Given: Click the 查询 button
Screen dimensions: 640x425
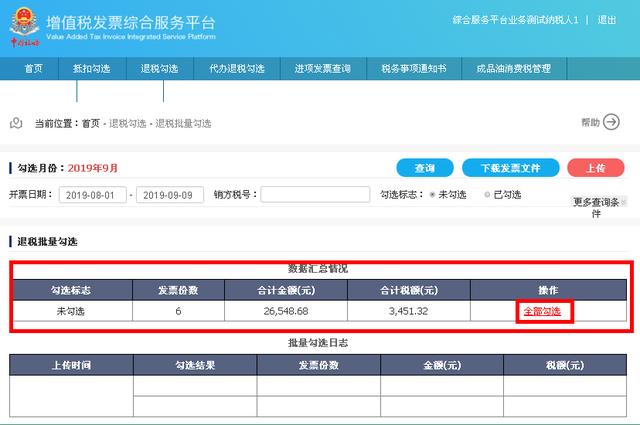Looking at the screenshot, I should [x=425, y=168].
